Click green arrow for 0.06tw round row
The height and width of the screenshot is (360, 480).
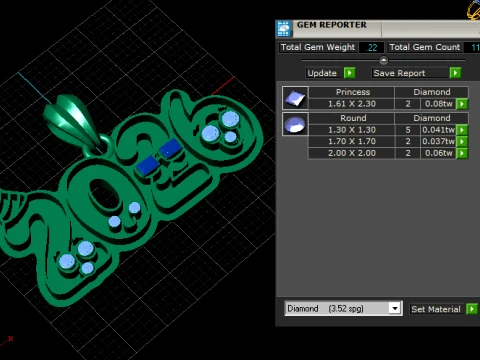[x=462, y=153]
